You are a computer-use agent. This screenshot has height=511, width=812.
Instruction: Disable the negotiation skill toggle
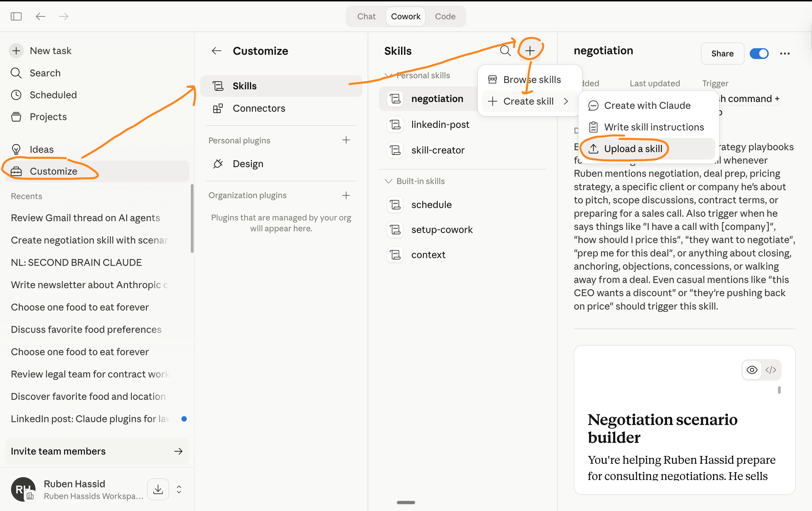click(759, 54)
